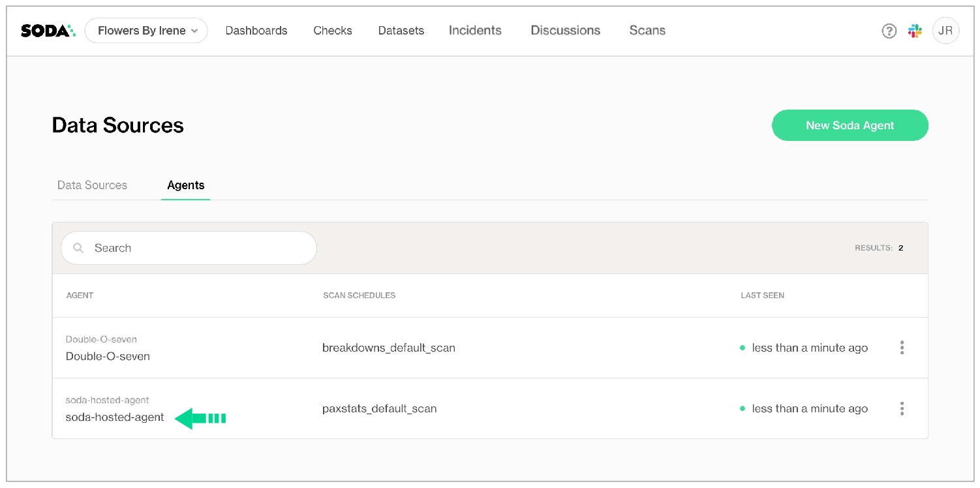The height and width of the screenshot is (488, 980).
Task: Click the magnifier icon in search box
Action: 79,248
